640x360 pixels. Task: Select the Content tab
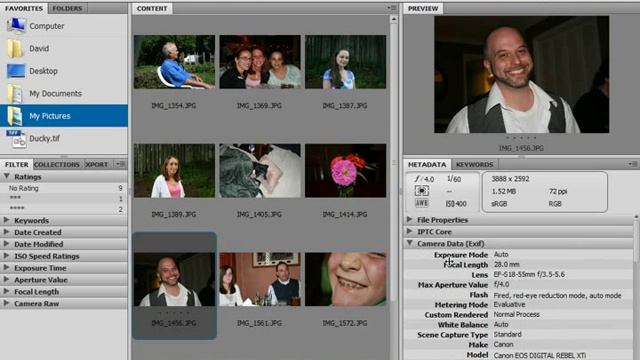[x=152, y=8]
